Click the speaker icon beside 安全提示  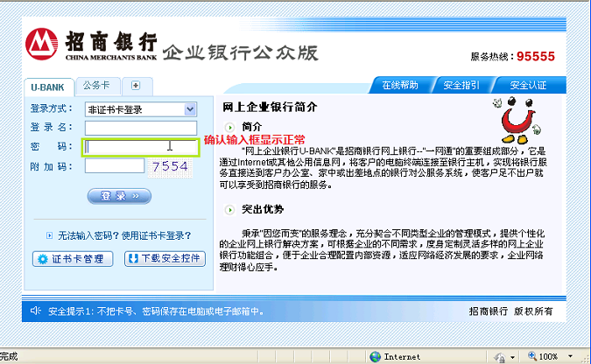coord(35,311)
